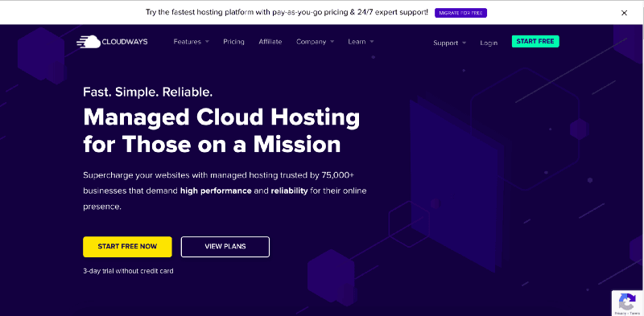
Task: Expand the Features dropdown menu
Action: tap(192, 42)
